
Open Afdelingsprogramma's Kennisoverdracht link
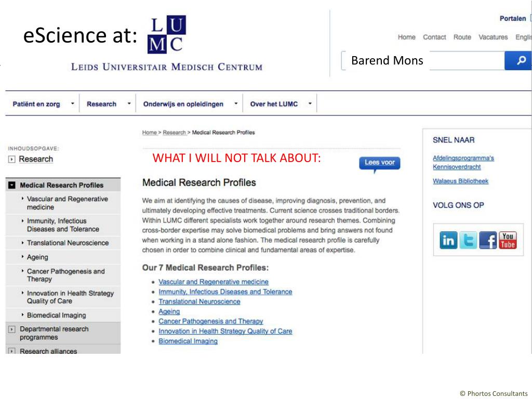tap(463, 162)
